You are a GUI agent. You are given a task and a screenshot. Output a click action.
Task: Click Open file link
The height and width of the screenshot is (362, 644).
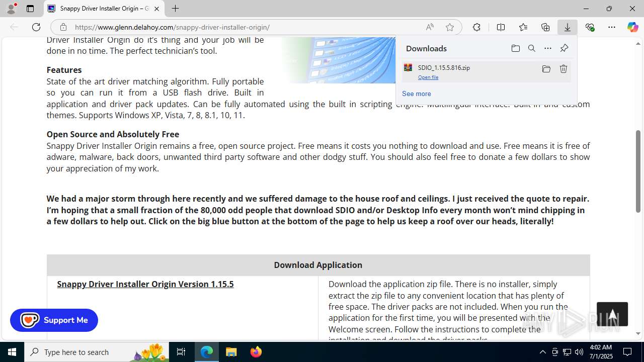point(428,77)
